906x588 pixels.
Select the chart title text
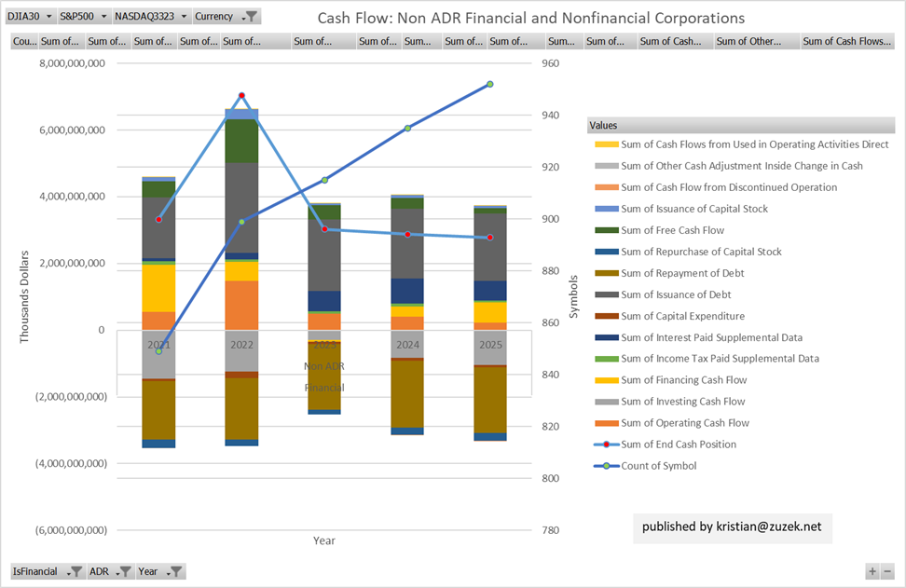pos(531,18)
